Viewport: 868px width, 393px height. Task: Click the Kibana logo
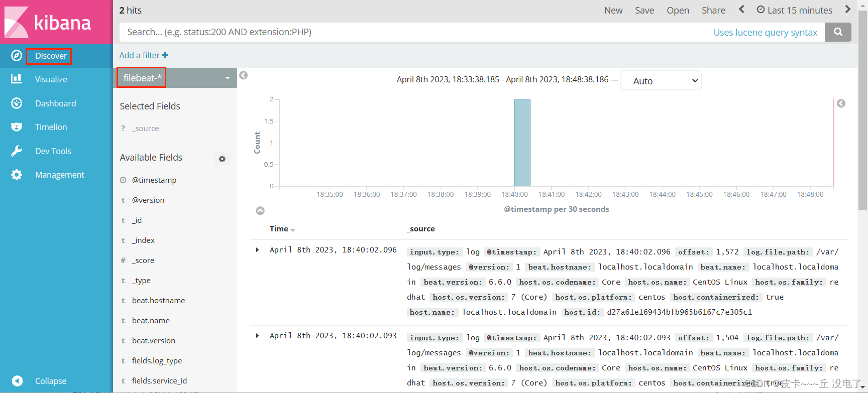coord(48,22)
